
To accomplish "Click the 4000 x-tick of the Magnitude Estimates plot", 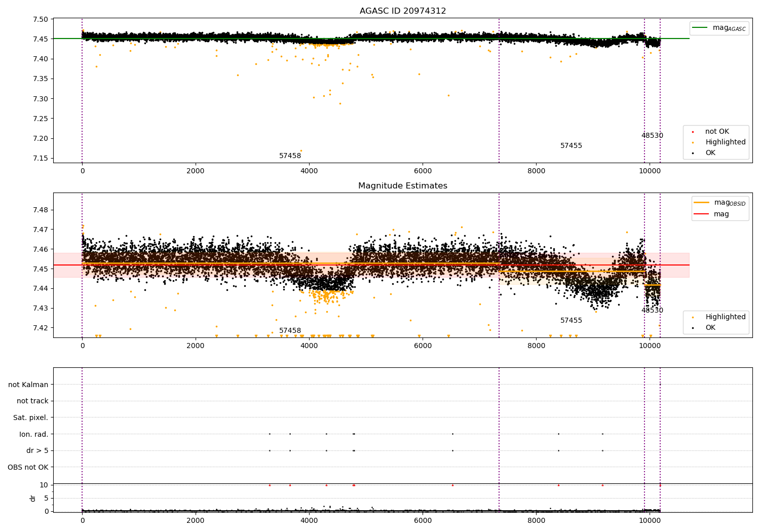I will [x=309, y=346].
